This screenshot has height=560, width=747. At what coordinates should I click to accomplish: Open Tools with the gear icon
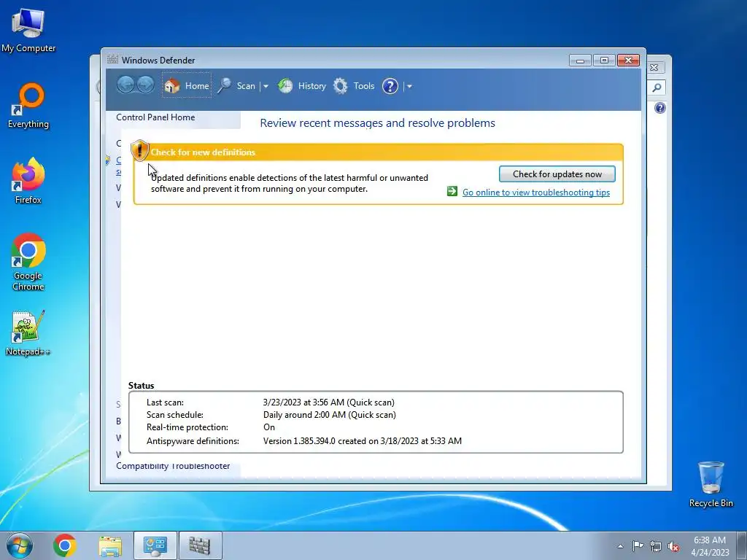click(x=354, y=86)
